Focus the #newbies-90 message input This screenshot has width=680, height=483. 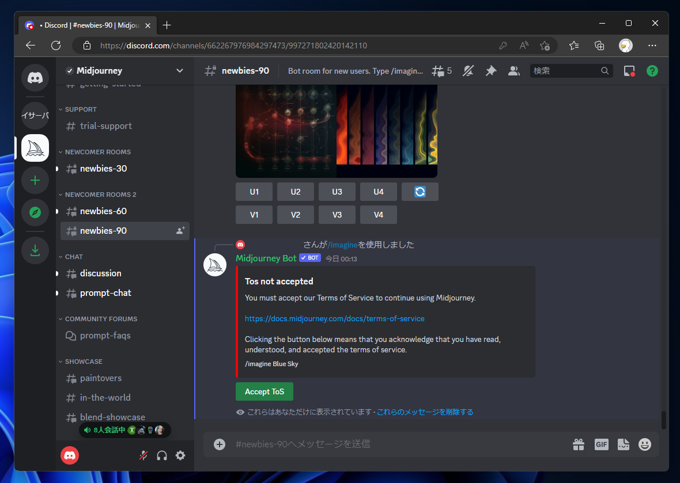click(399, 444)
